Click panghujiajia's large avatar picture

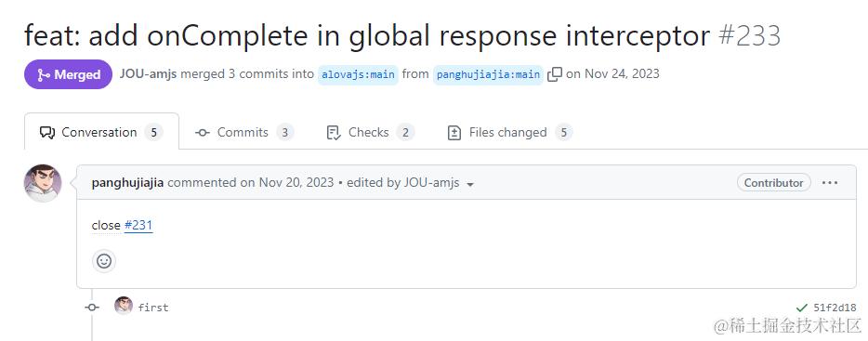coord(43,183)
